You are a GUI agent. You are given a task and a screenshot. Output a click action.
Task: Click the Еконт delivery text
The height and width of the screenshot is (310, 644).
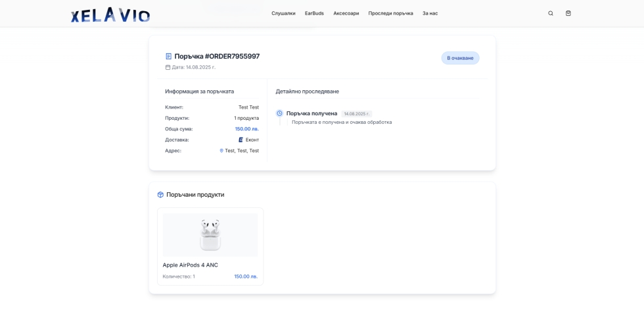[252, 140]
